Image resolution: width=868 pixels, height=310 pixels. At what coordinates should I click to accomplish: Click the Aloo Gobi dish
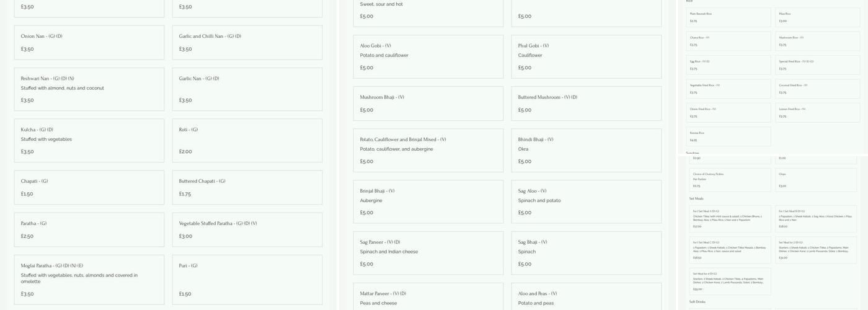428,56
